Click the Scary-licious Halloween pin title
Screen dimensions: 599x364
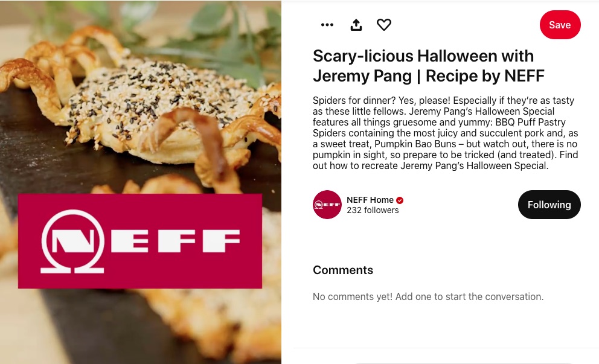[428, 66]
